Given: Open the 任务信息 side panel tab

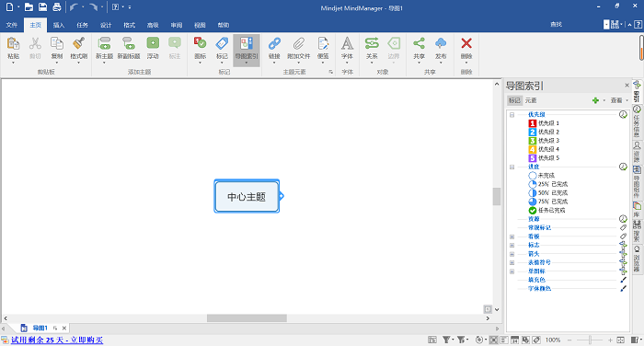Looking at the screenshot, I should coord(637,121).
